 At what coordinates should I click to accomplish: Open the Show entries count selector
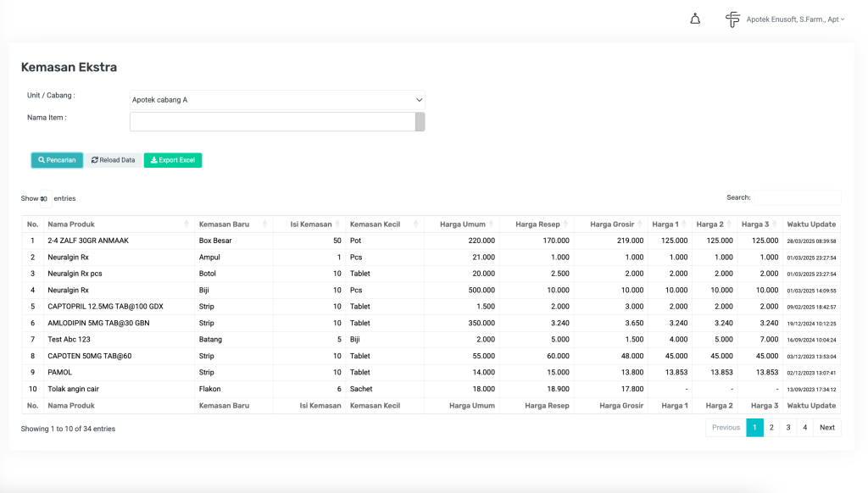click(x=45, y=199)
